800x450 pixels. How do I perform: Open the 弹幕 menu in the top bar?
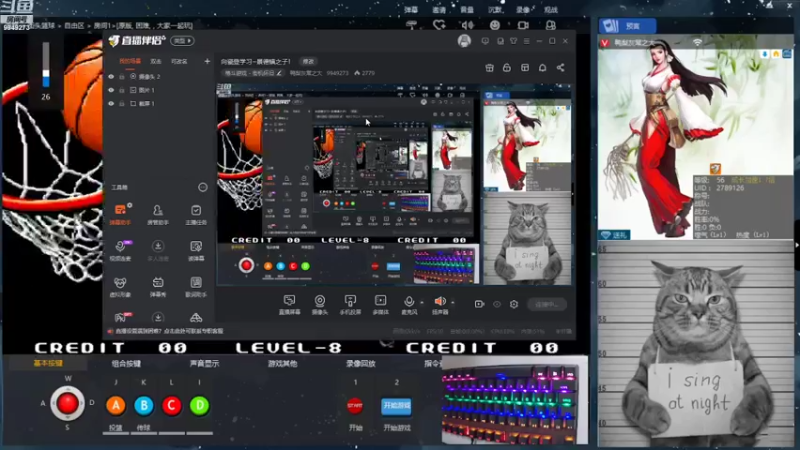click(411, 10)
